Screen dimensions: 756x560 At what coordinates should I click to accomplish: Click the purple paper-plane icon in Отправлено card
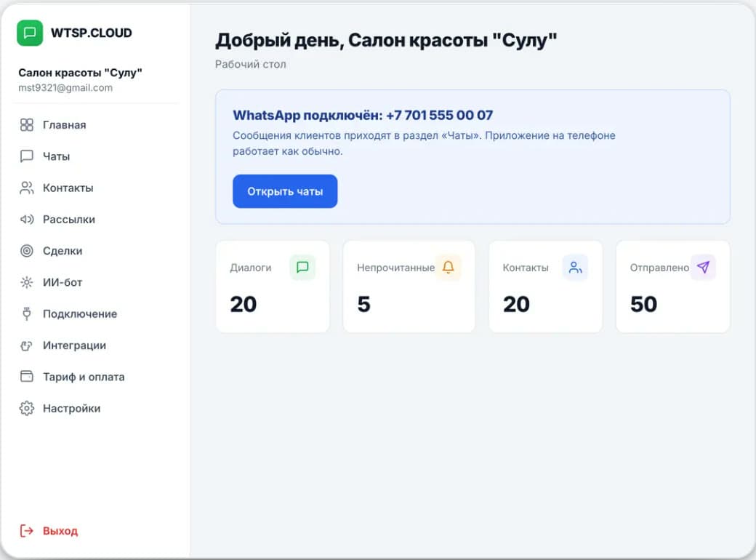[x=703, y=267]
